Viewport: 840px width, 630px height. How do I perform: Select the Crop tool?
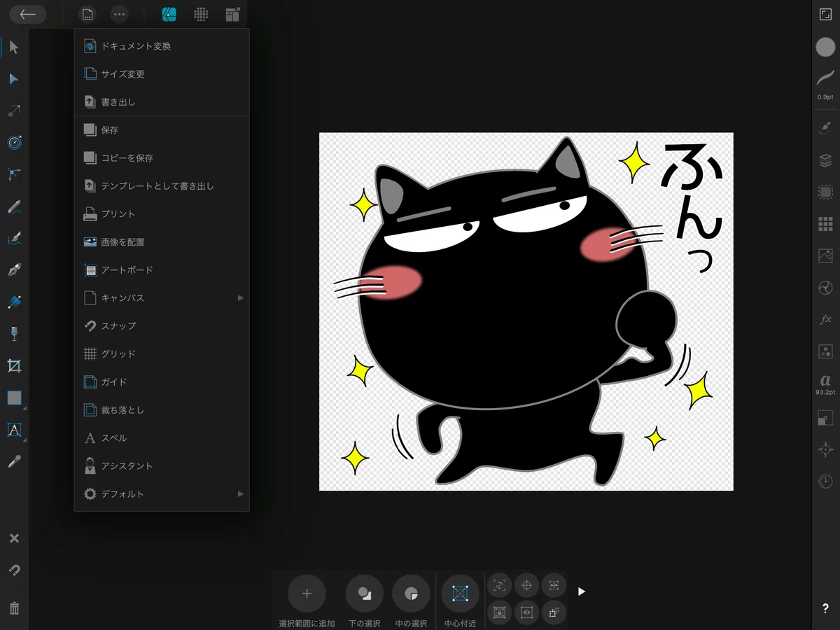pyautogui.click(x=14, y=365)
